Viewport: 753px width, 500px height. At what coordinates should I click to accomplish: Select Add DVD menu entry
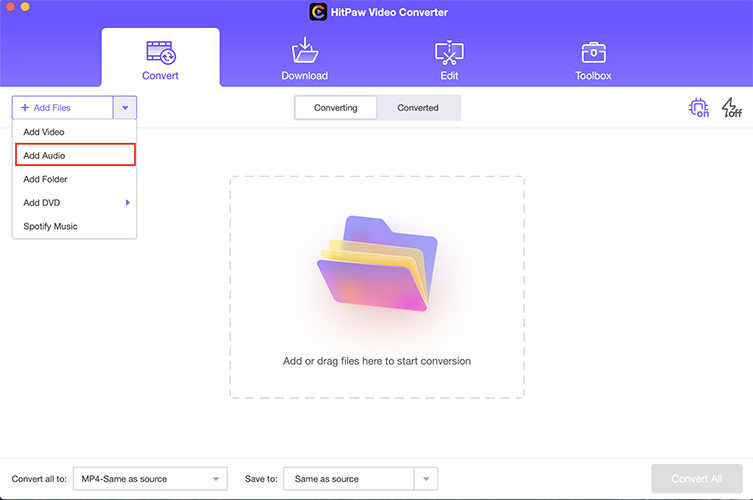pos(74,202)
